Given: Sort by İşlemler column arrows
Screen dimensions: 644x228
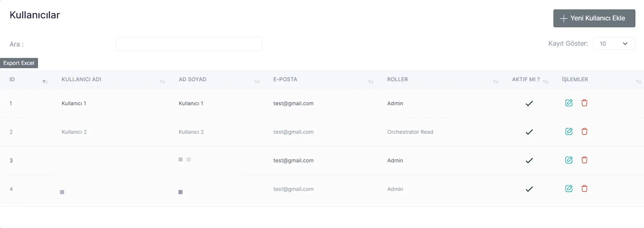Looking at the screenshot, I should click(638, 82).
